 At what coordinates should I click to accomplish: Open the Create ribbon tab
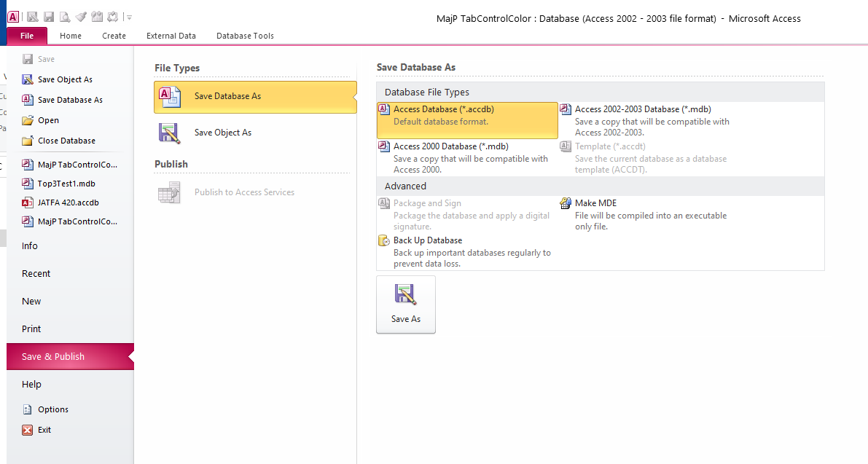[114, 36]
